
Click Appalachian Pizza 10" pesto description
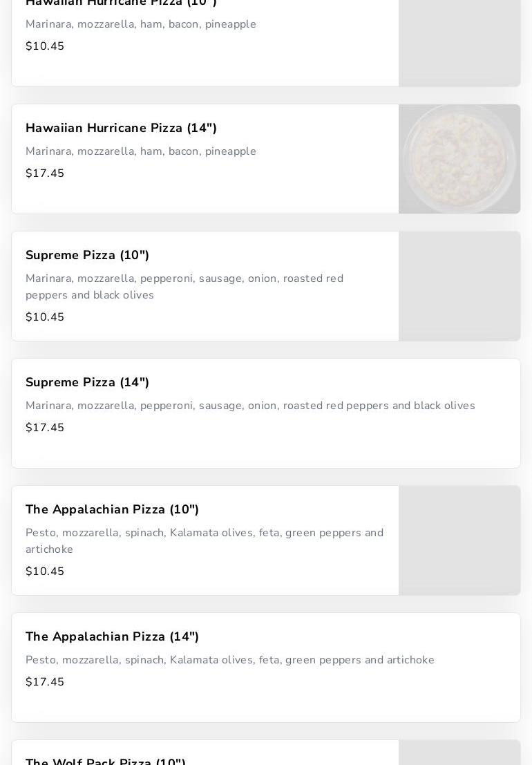coord(204,540)
